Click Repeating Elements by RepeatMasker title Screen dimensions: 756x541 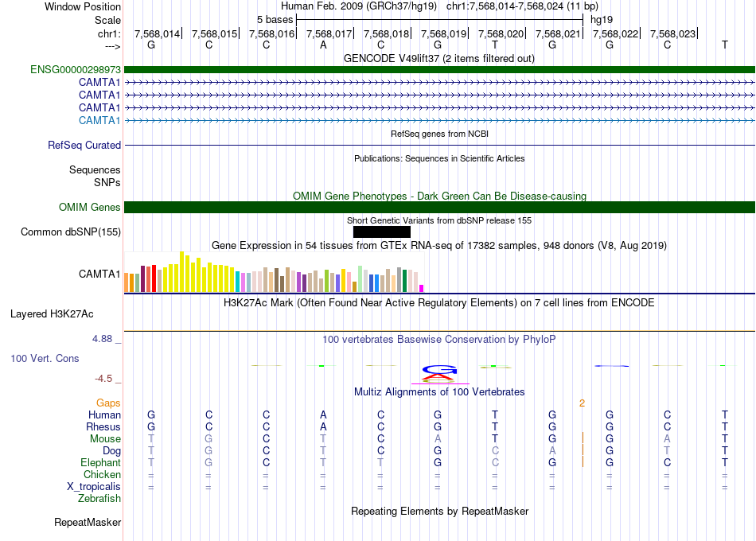click(x=440, y=511)
